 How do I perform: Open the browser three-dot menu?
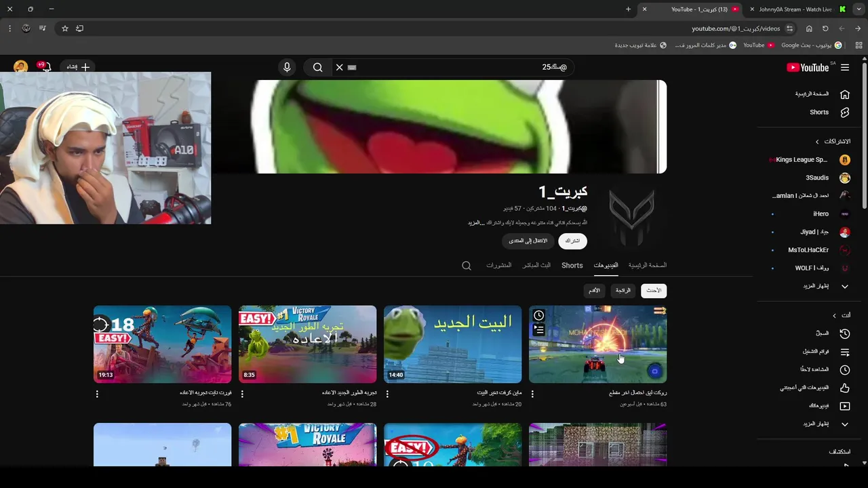9,28
